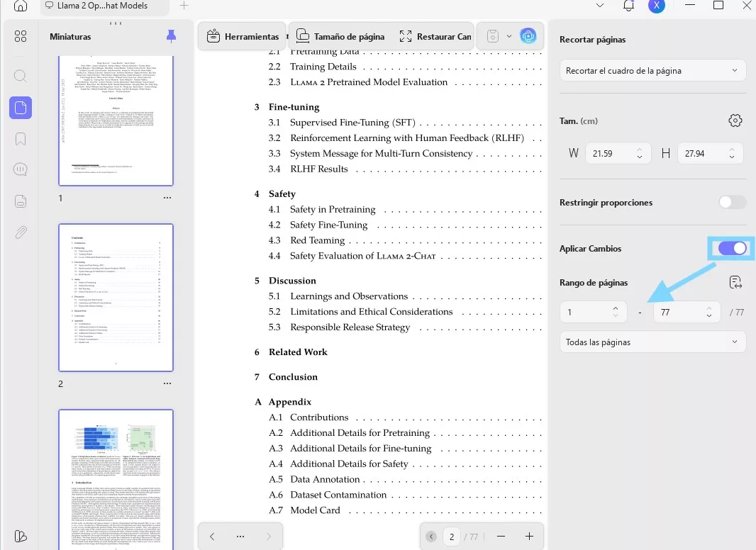Select page 2 contents thumbnail
Image resolution: width=756 pixels, height=550 pixels.
pyautogui.click(x=116, y=298)
